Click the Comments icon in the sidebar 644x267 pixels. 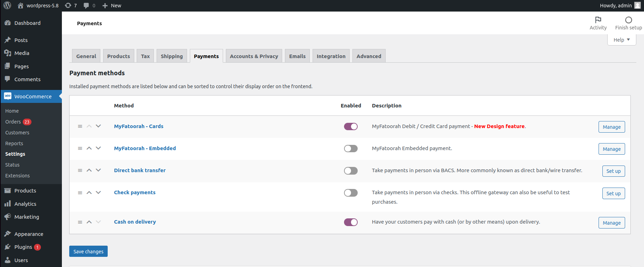[x=8, y=79]
